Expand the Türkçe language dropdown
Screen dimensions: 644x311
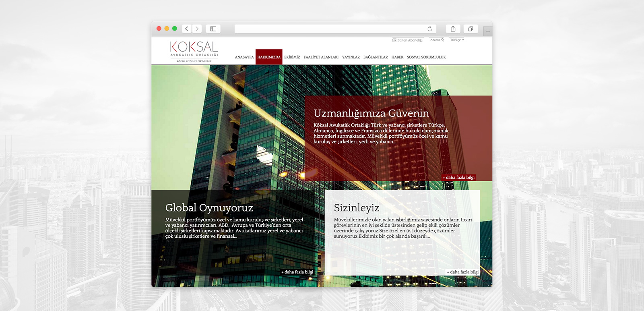(x=457, y=40)
